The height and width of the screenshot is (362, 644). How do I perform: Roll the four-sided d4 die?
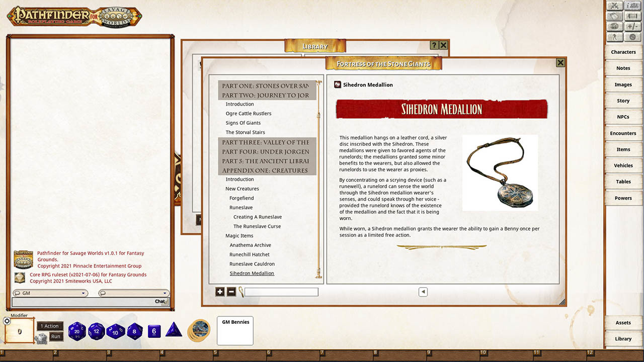174,330
